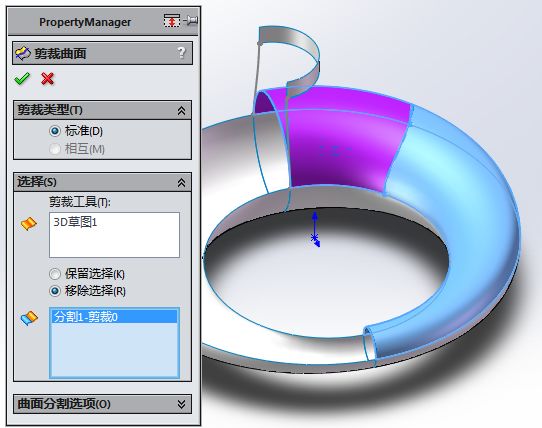Cancel trim with the red X

[47, 79]
